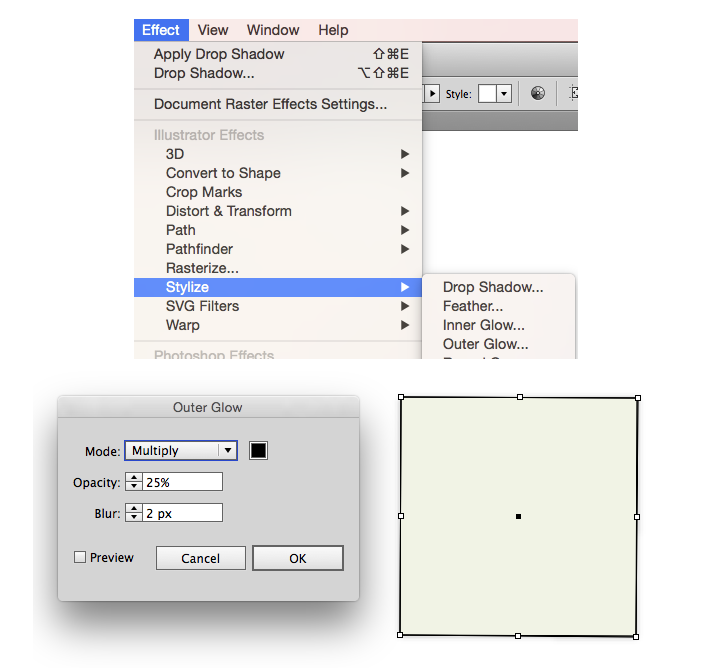Click the left-middle handle of the square
The height and width of the screenshot is (668, 702).
tap(401, 516)
